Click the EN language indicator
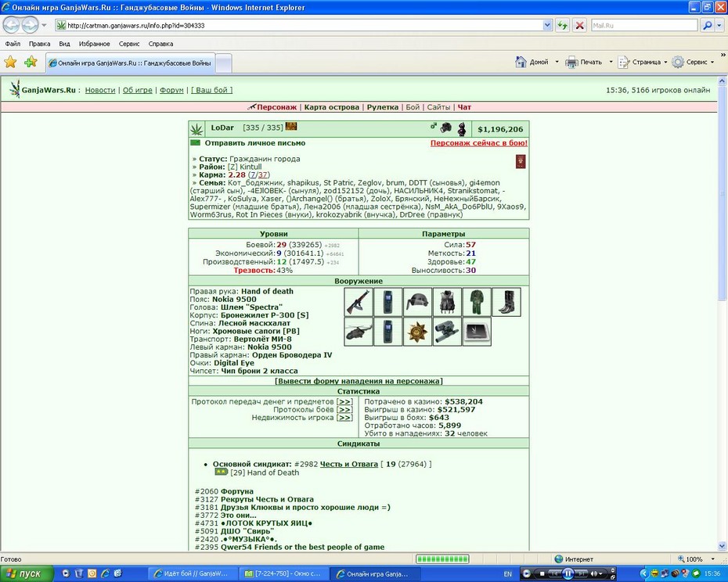Image resolution: width=728 pixels, height=582 pixels. 507,574
